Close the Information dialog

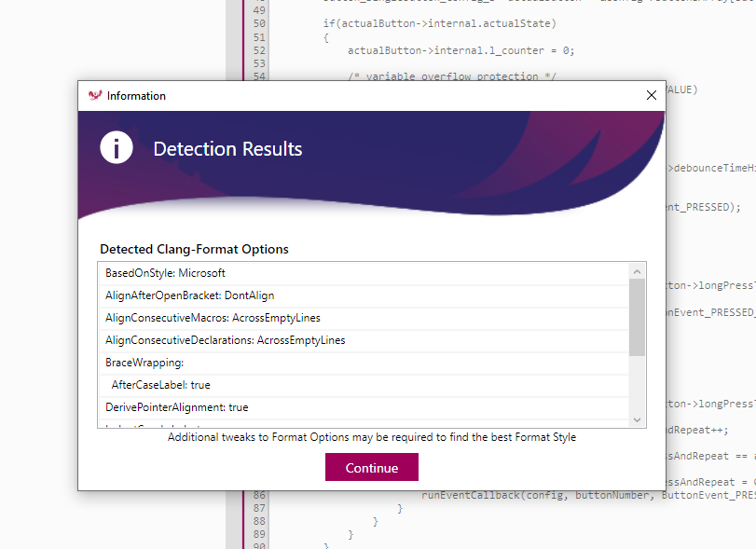[x=652, y=95]
